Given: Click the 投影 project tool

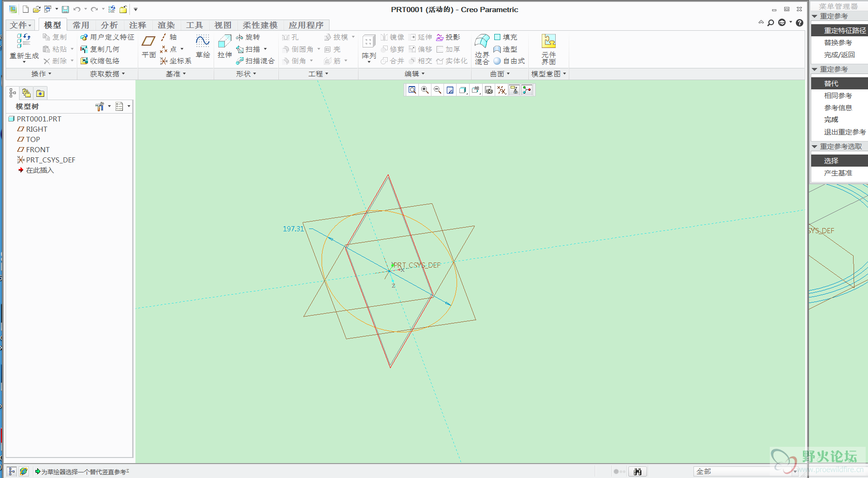Looking at the screenshot, I should tap(448, 37).
